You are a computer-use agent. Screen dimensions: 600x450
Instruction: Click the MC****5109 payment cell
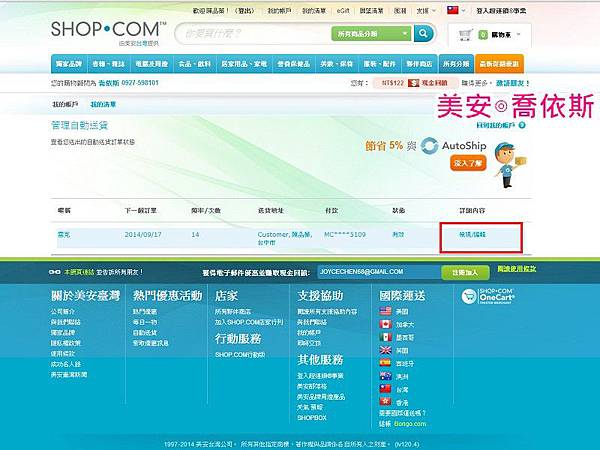[345, 234]
